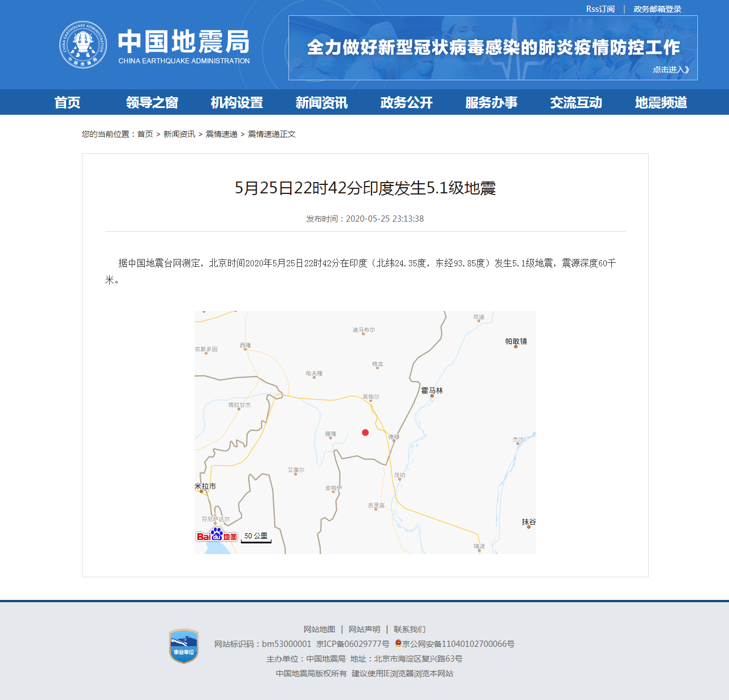
Task: Click the 京ICP备06029777号 footer link
Action: pos(353,644)
